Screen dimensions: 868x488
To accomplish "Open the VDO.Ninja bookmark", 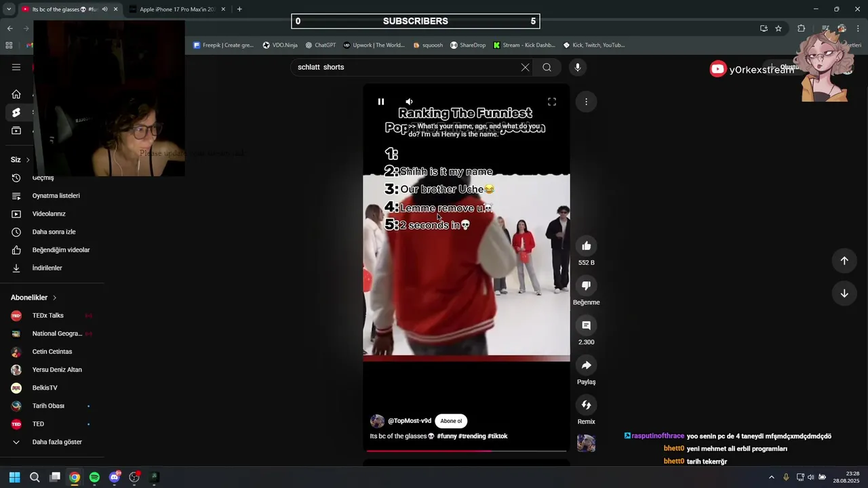I will [280, 45].
